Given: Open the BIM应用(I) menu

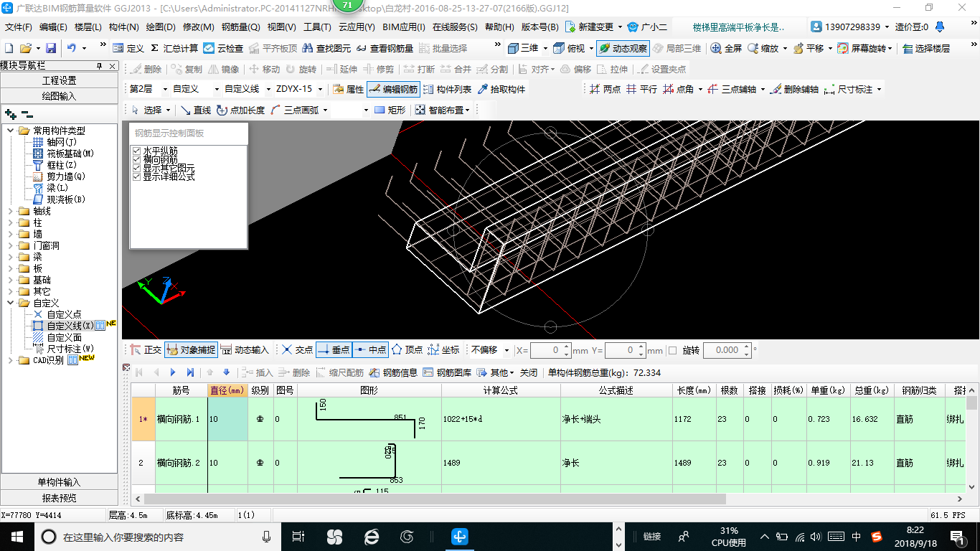Looking at the screenshot, I should tap(404, 27).
